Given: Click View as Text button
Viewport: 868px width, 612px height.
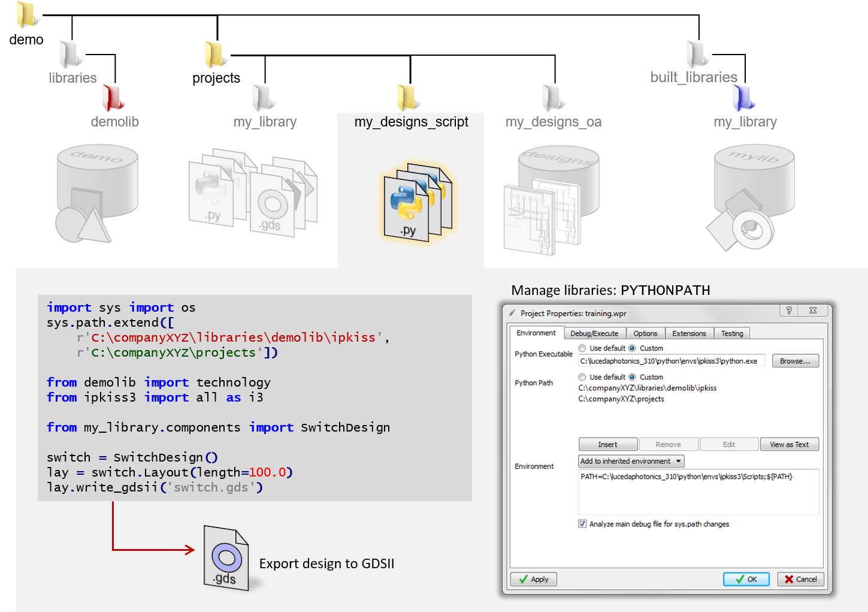Looking at the screenshot, I should click(788, 444).
